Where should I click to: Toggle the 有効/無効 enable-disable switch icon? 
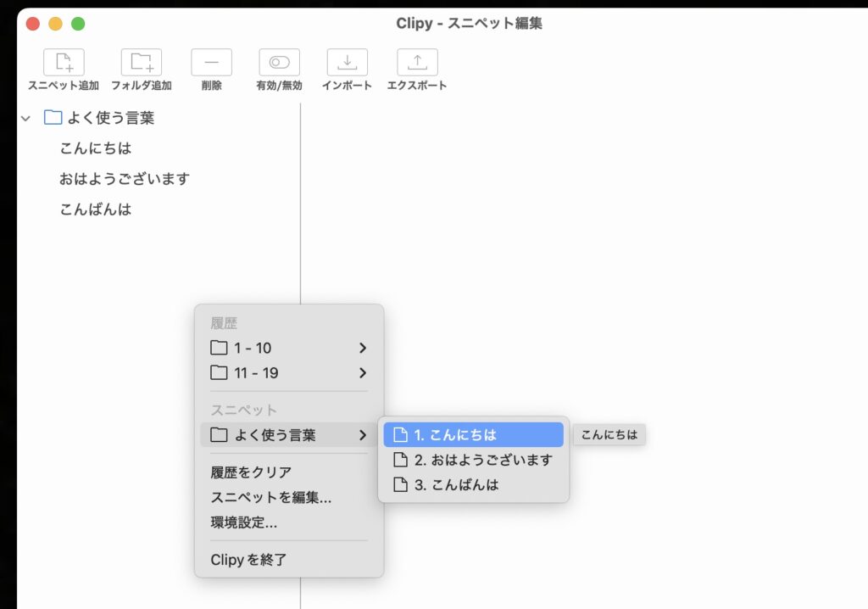pyautogui.click(x=279, y=63)
